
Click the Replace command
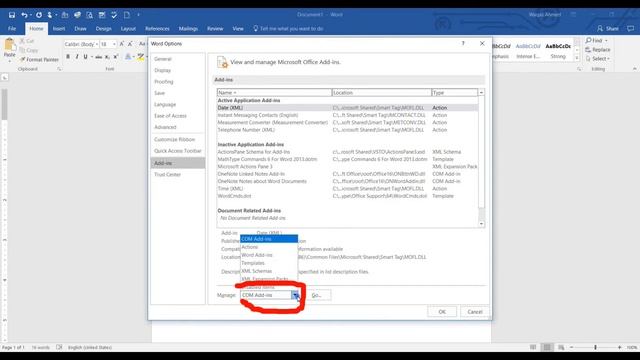tap(598, 50)
